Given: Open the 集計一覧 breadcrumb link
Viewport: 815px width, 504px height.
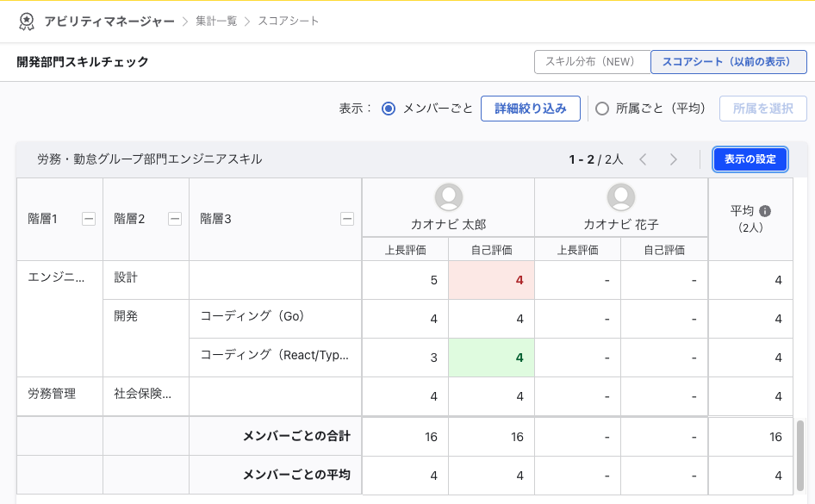Looking at the screenshot, I should [x=216, y=22].
